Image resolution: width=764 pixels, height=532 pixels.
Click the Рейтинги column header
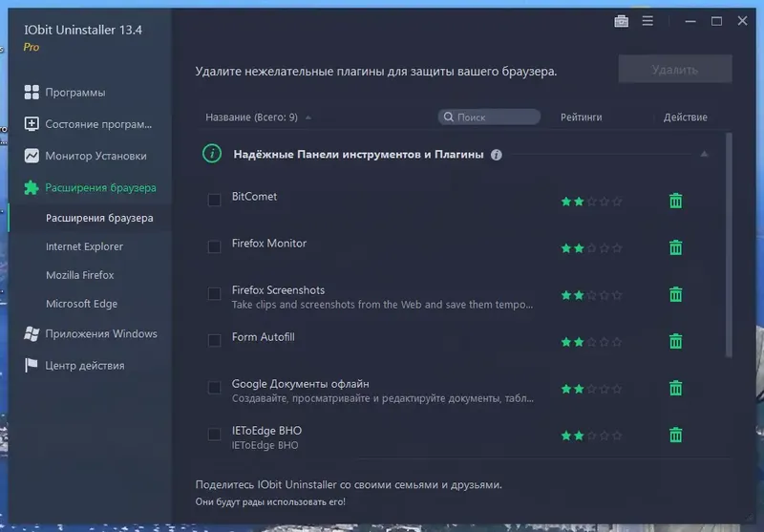tap(582, 117)
